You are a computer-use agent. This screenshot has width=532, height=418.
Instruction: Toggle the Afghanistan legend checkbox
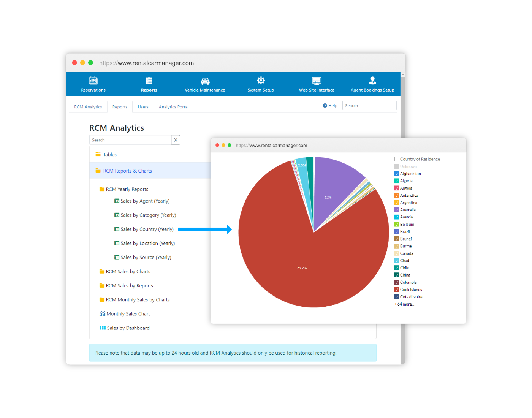396,174
